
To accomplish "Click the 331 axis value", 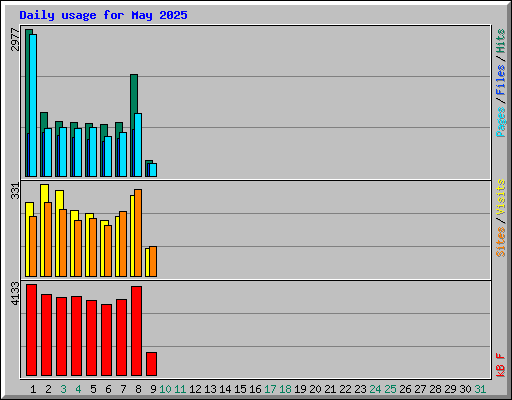I will (15, 191).
